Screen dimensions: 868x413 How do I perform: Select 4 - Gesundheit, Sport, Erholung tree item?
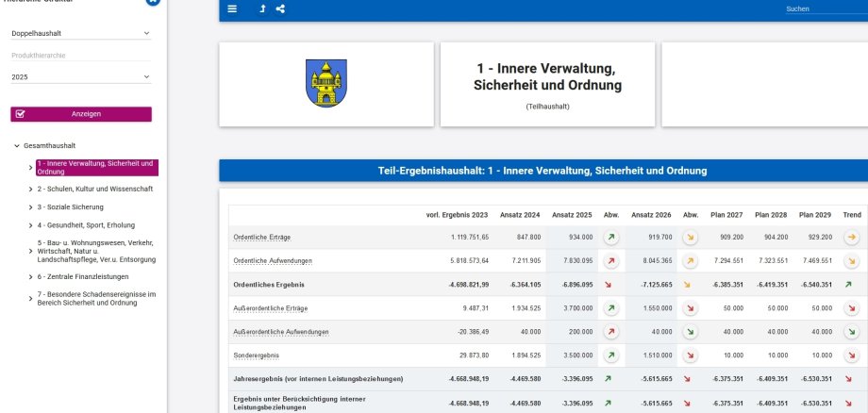pos(87,224)
